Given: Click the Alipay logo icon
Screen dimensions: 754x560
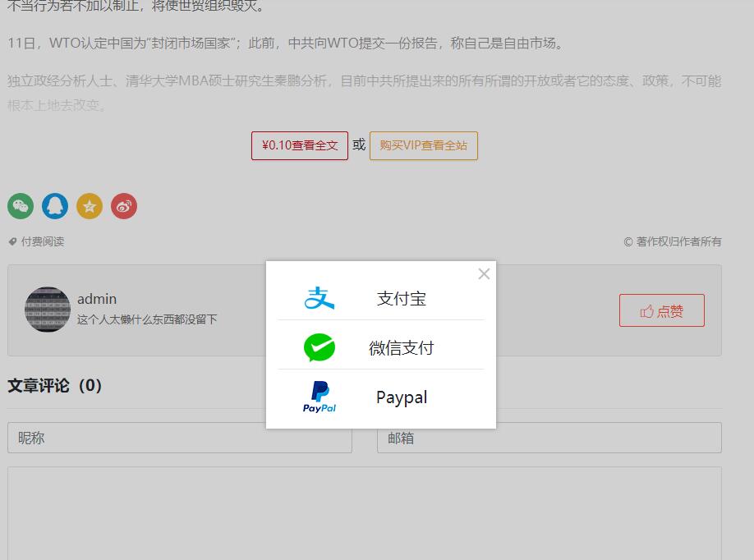Looking at the screenshot, I should click(x=320, y=298).
